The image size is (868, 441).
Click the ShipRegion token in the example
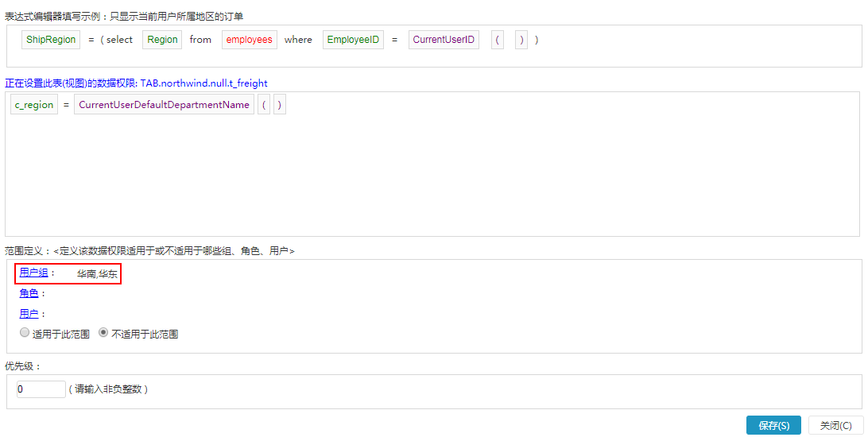pos(51,40)
